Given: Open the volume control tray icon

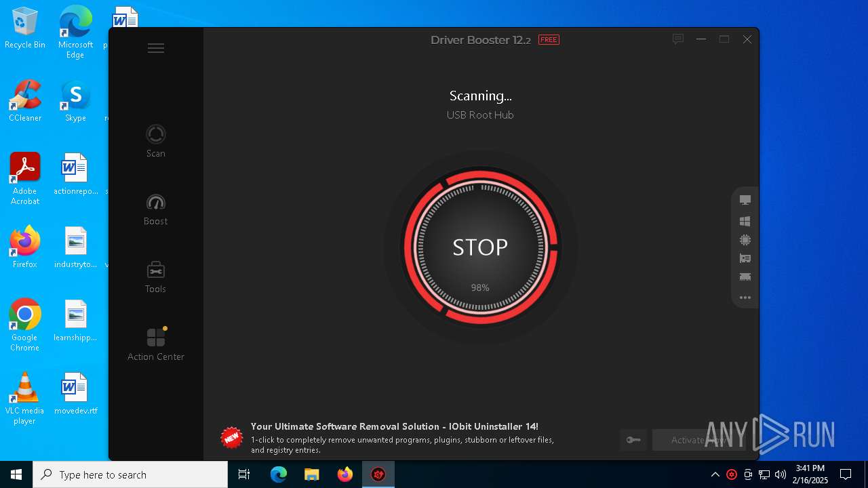Looking at the screenshot, I should click(781, 474).
